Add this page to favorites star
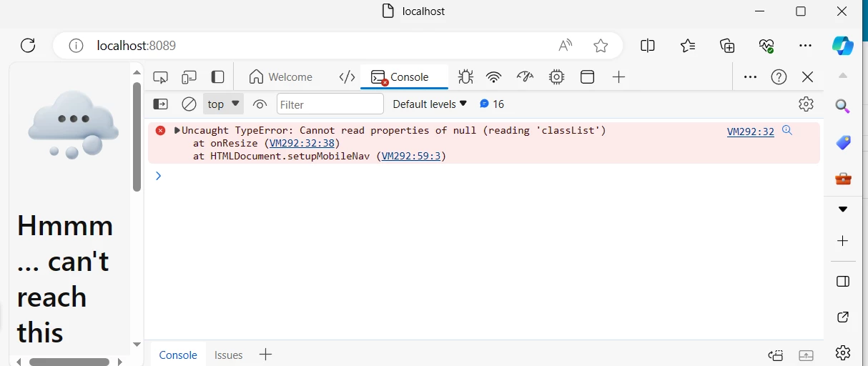This screenshot has height=366, width=868. tap(601, 46)
